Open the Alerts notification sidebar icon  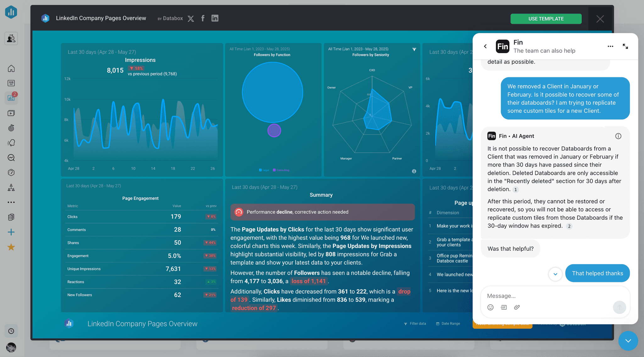[x=11, y=143]
